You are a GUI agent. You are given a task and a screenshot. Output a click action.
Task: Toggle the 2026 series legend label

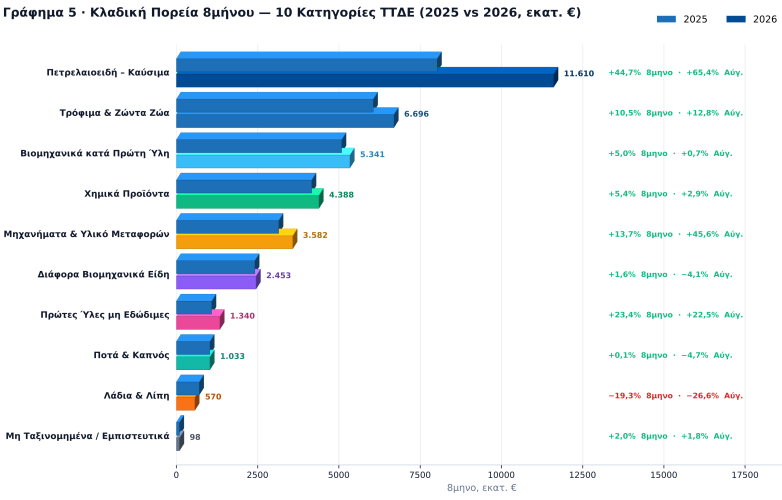(765, 19)
